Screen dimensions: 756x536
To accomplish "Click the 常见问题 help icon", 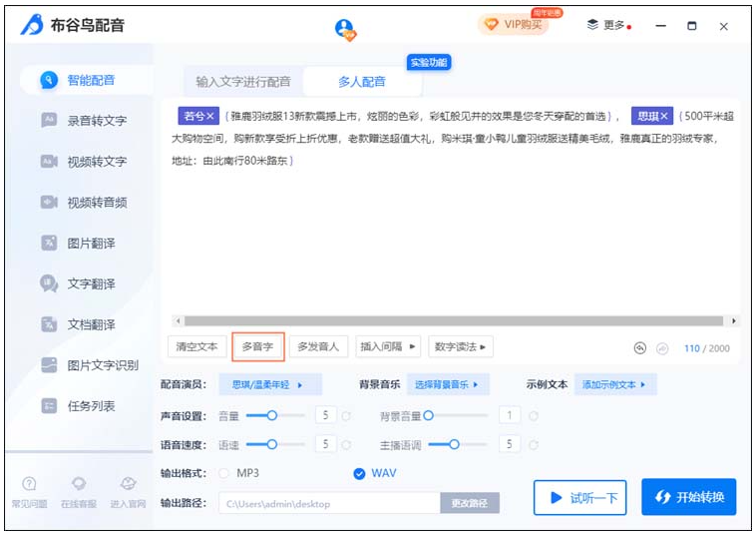I will coord(30,484).
